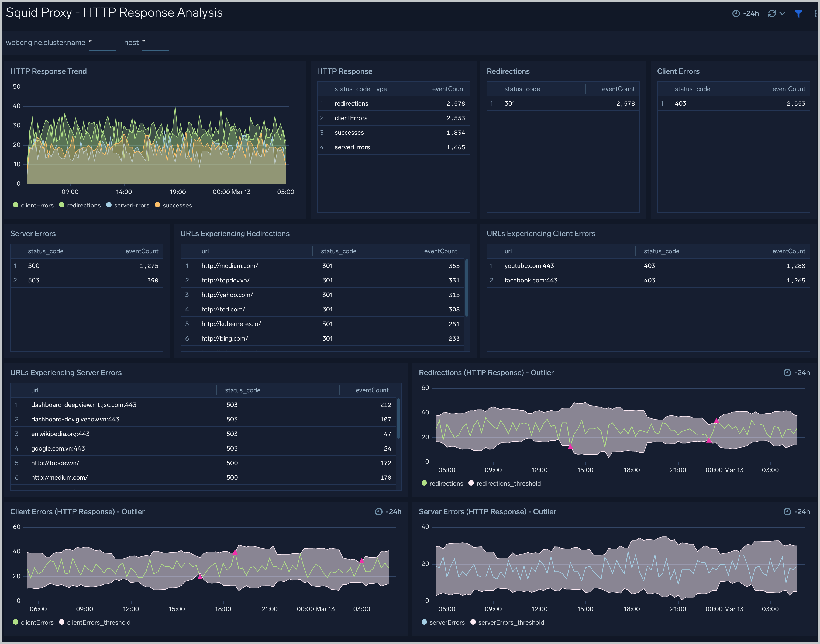Sort Client Errors table by eventCount

coord(788,89)
